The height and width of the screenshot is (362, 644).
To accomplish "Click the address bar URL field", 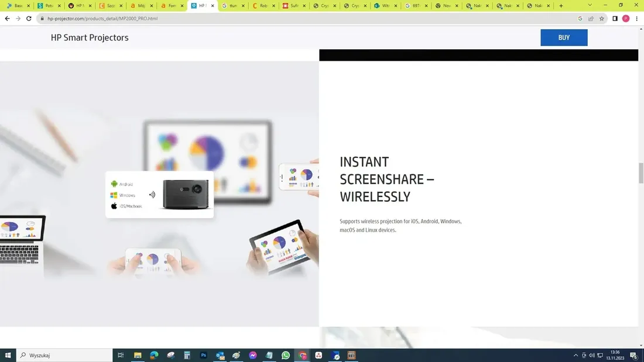I will pyautogui.click(x=293, y=19).
